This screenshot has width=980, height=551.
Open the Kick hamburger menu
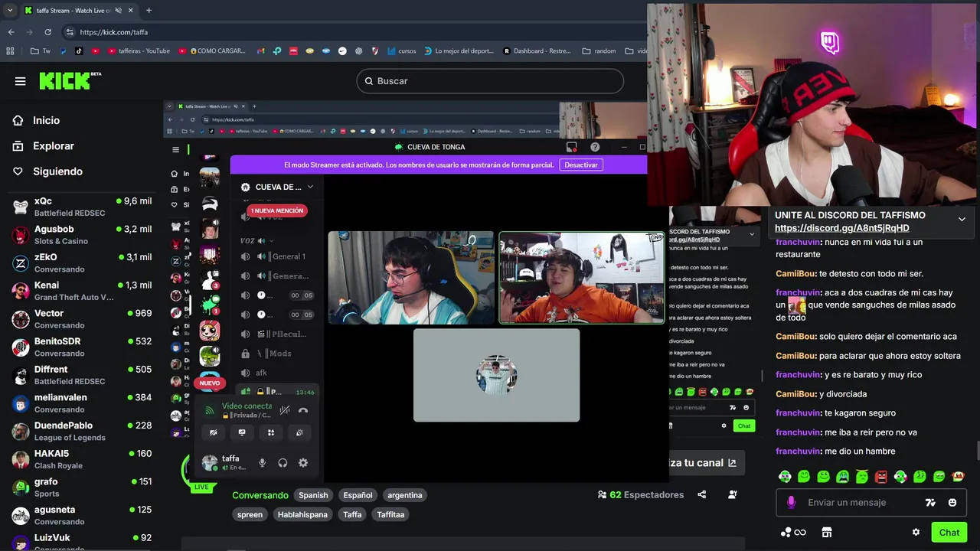point(20,81)
